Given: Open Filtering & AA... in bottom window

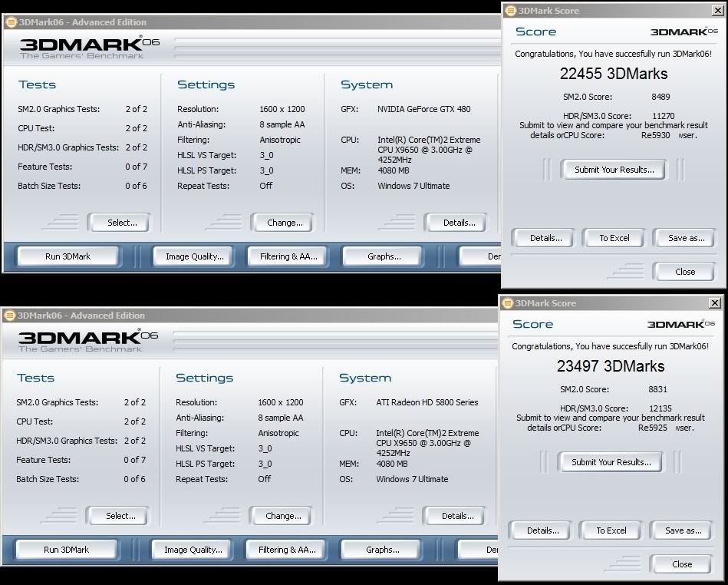Looking at the screenshot, I should coord(286,549).
